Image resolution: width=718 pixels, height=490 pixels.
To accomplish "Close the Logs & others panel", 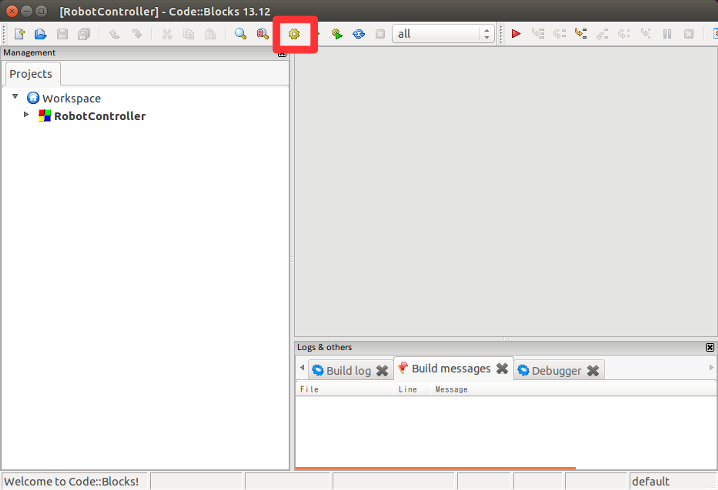I will point(710,347).
